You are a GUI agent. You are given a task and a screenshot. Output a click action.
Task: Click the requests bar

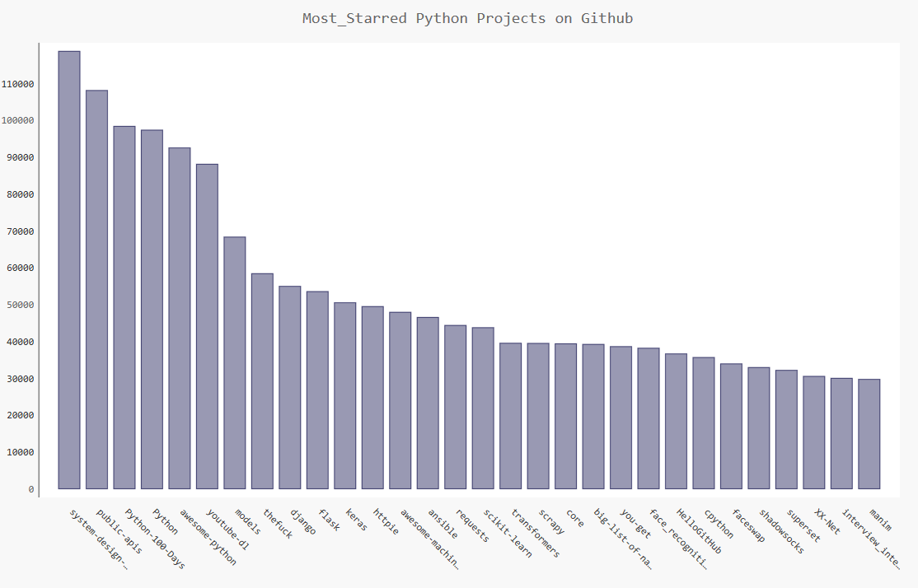(x=456, y=407)
